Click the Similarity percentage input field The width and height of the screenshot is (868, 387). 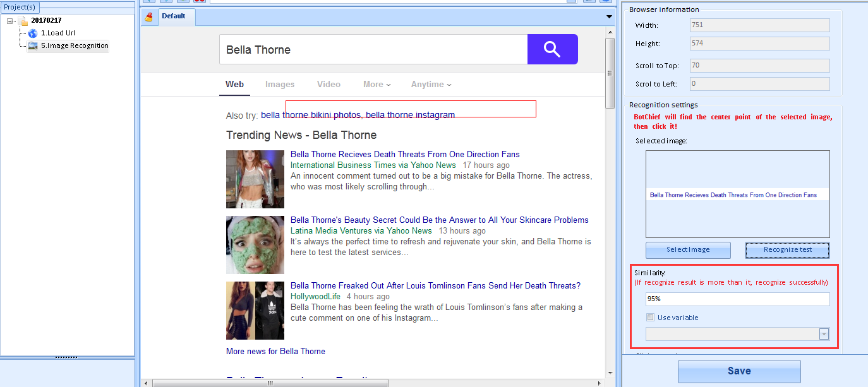[737, 299]
